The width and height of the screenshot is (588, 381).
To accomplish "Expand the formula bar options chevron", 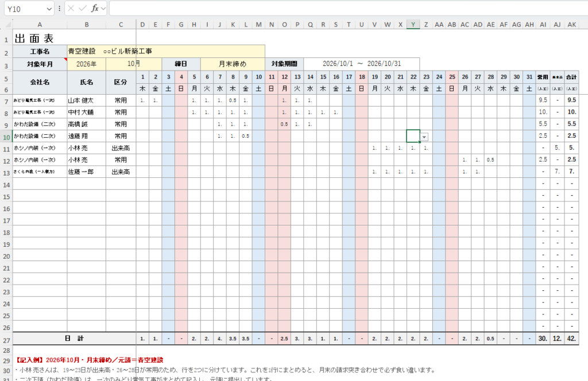I will 103,8.
